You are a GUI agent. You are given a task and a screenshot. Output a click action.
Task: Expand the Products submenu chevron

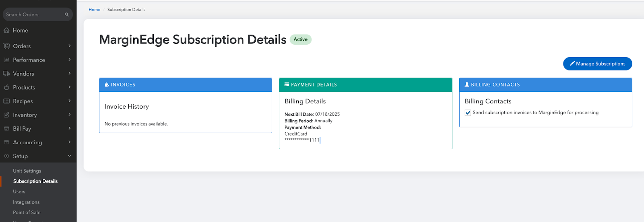[70, 87]
